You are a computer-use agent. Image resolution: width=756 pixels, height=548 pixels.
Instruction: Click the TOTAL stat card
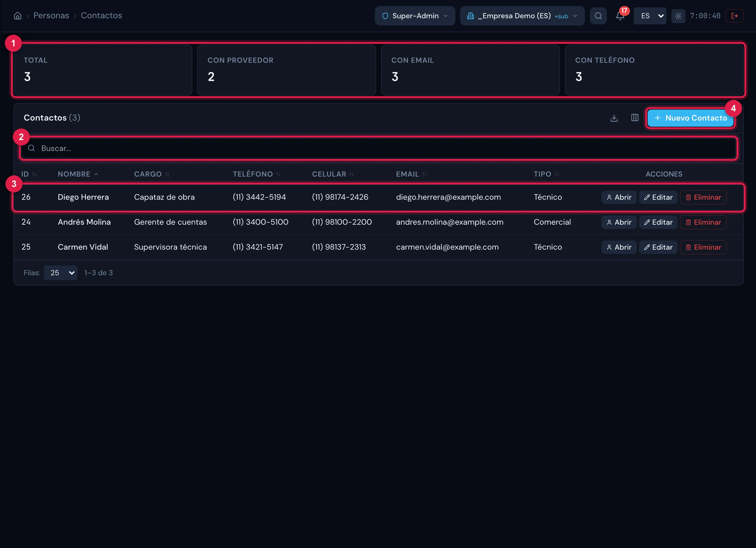coord(103,70)
